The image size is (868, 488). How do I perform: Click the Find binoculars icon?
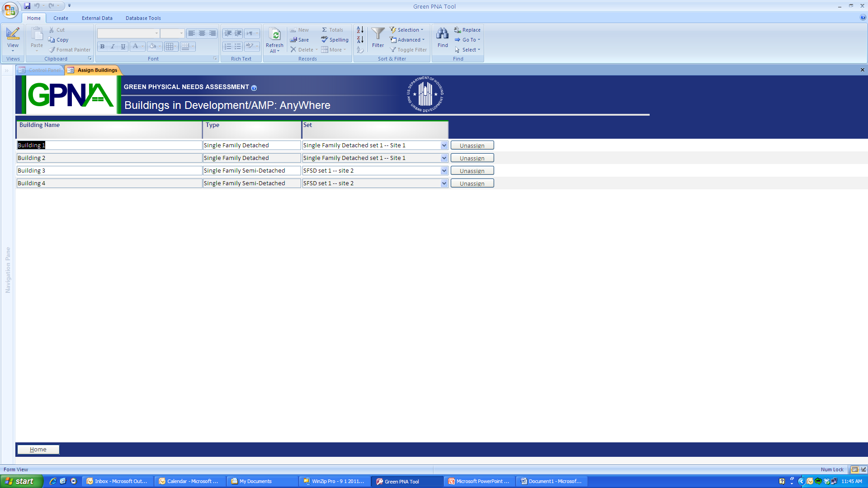442,34
